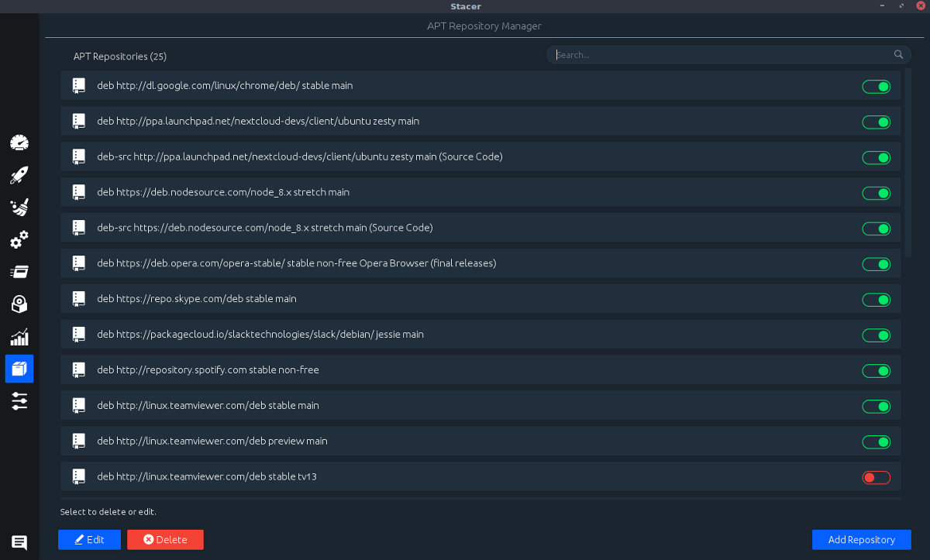
Task: Click repository icon of dl.google.com chrome row
Action: (x=78, y=86)
